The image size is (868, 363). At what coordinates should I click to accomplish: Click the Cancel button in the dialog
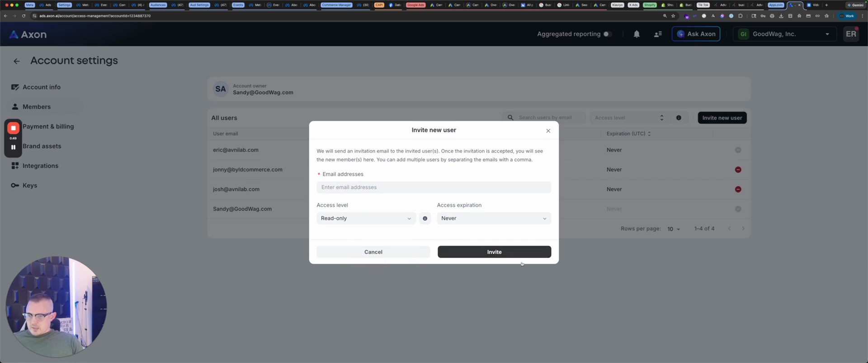click(x=373, y=252)
